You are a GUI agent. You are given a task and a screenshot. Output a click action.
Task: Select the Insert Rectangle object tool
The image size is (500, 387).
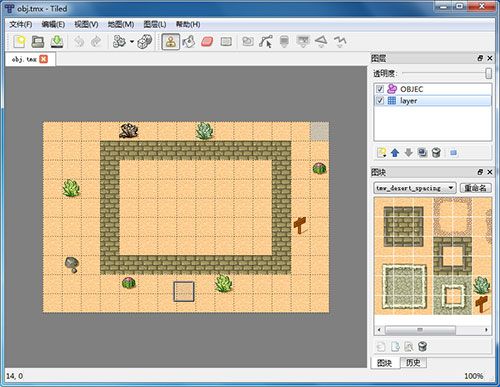[284, 42]
